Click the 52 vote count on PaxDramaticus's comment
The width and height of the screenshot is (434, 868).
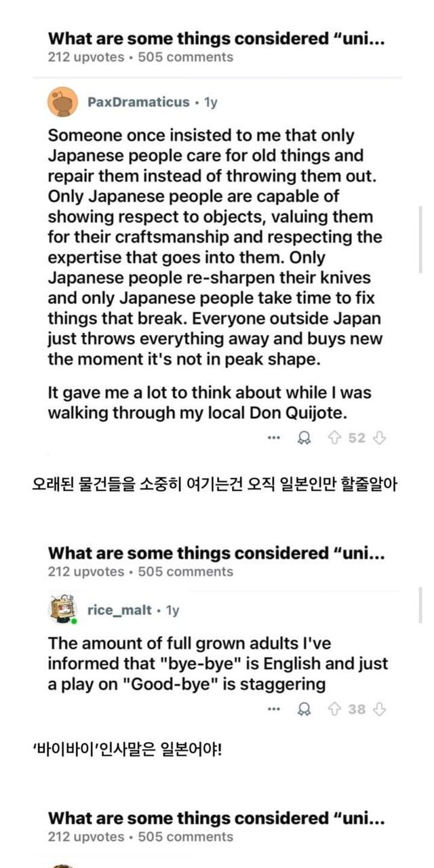[357, 438]
